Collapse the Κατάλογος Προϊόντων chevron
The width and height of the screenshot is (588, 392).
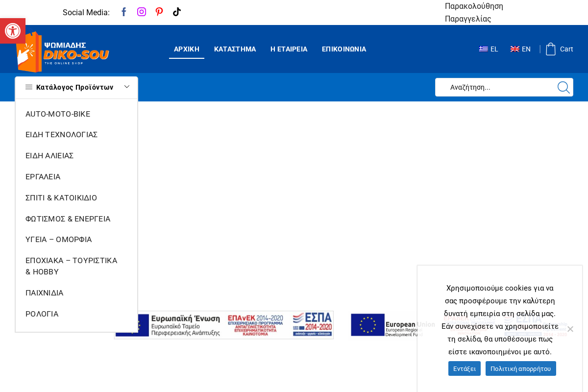point(127,87)
